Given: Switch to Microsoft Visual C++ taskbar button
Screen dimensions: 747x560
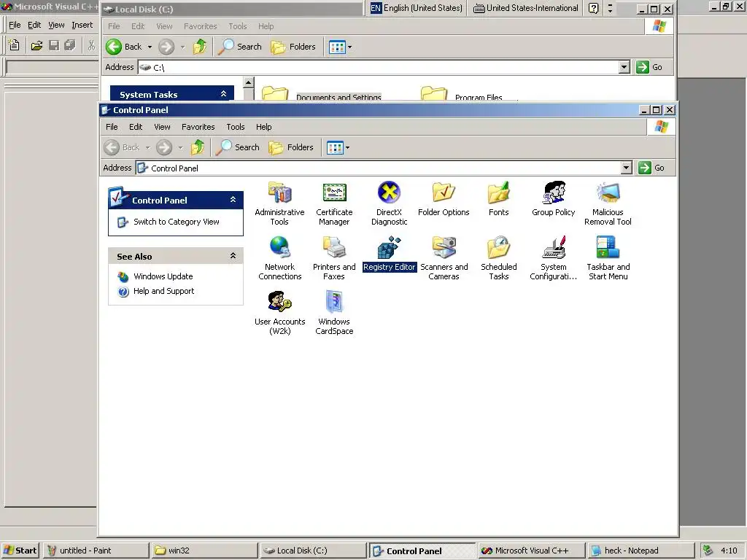Looking at the screenshot, I should (x=531, y=551).
